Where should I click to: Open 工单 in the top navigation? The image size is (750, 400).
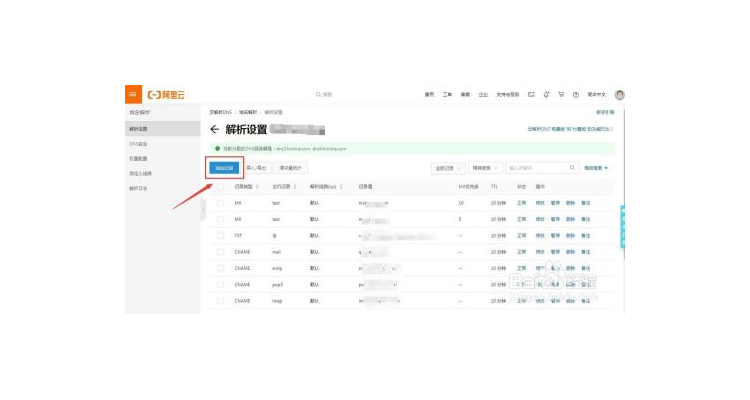tap(447, 95)
